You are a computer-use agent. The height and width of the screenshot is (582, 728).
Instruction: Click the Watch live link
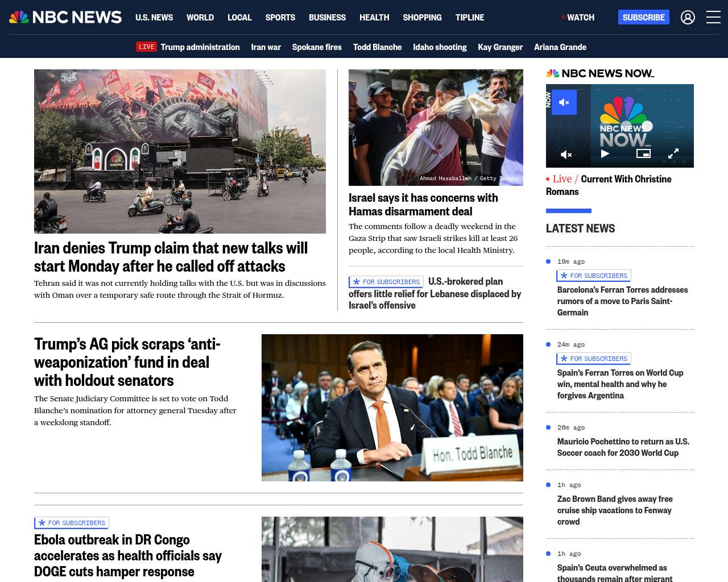point(578,18)
